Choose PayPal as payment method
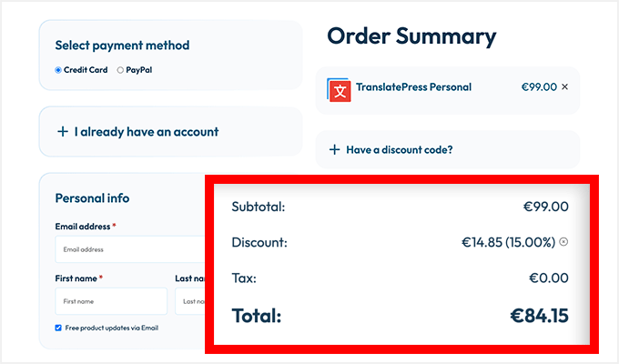Viewport: 619px width, 364px height. tap(121, 70)
